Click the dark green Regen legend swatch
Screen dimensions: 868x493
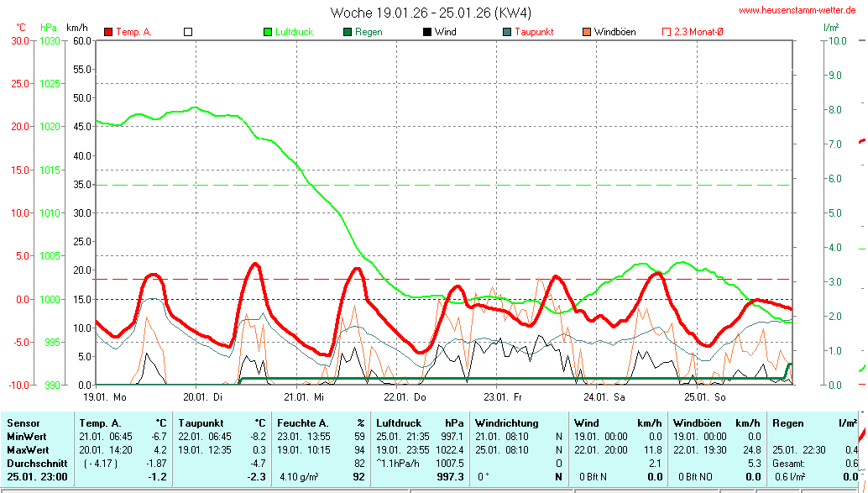[348, 32]
